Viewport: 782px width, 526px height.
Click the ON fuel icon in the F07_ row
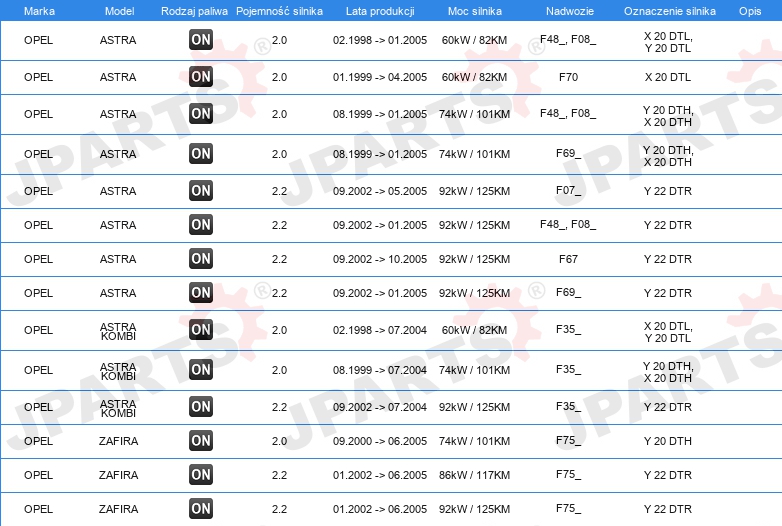pyautogui.click(x=201, y=190)
